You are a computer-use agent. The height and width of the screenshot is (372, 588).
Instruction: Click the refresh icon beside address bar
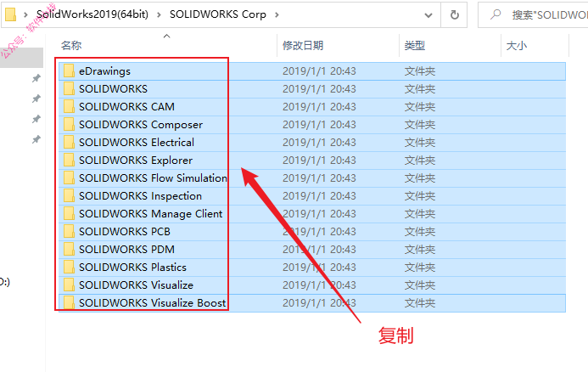click(x=454, y=14)
